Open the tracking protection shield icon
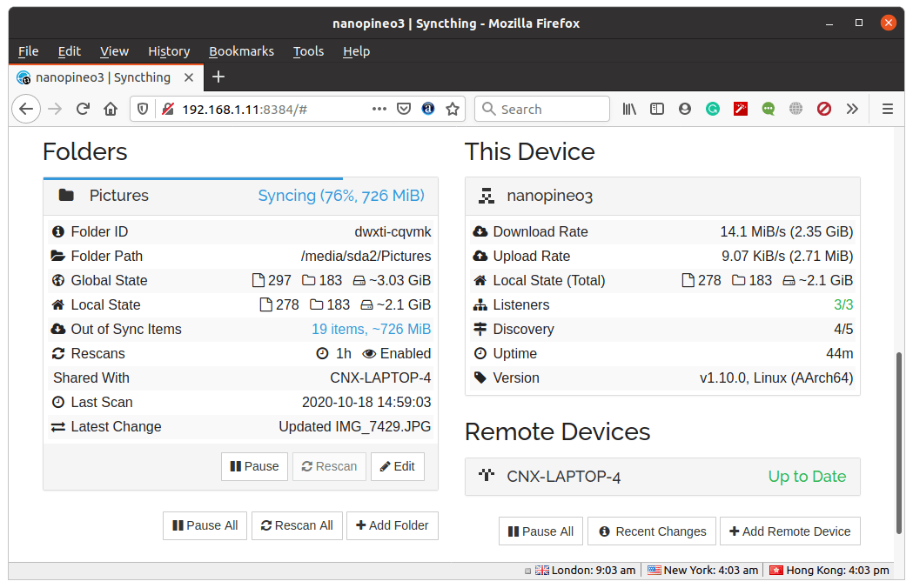This screenshot has width=913, height=588. click(143, 109)
